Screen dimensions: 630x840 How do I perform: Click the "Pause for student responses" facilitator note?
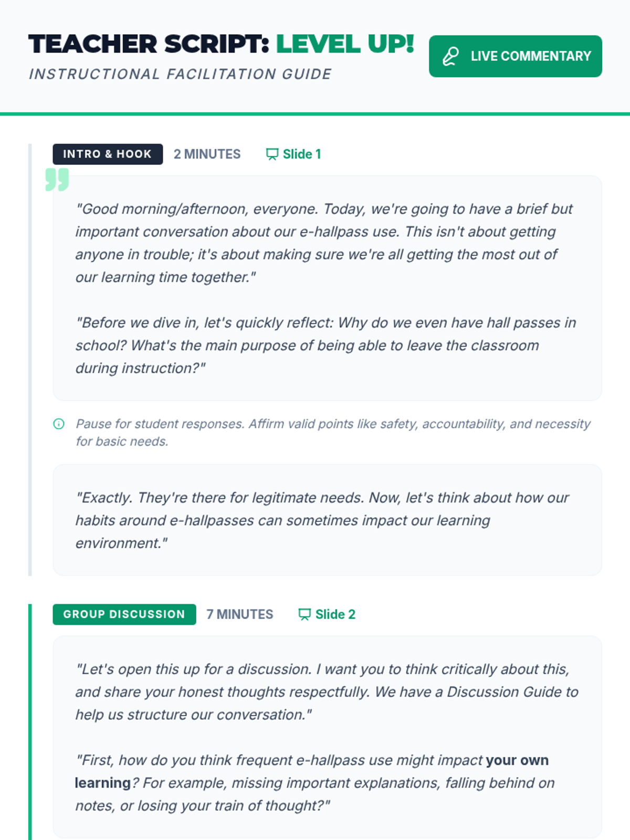tap(333, 432)
